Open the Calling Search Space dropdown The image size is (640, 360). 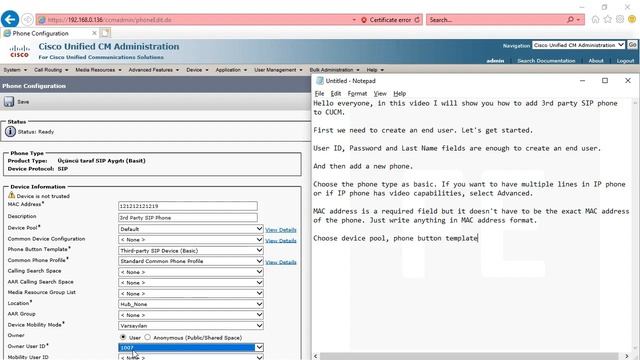191,272
